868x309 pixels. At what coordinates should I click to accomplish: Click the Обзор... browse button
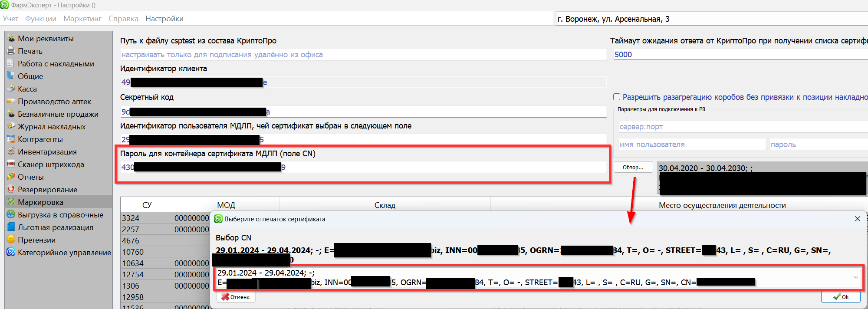[633, 168]
